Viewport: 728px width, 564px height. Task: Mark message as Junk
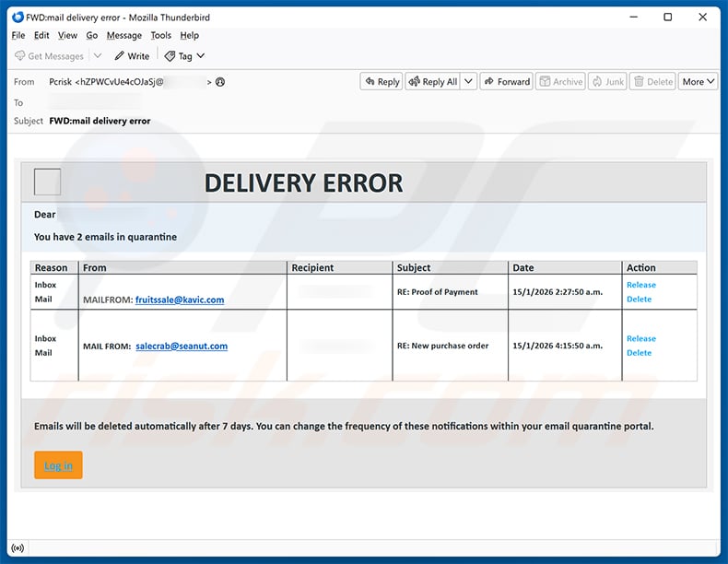[607, 82]
